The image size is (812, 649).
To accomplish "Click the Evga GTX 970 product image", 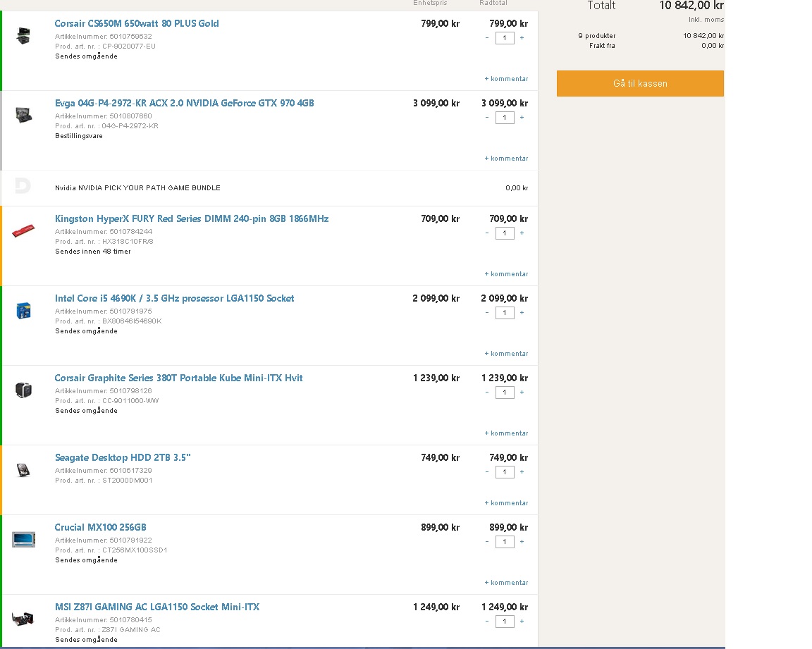I will (x=24, y=114).
